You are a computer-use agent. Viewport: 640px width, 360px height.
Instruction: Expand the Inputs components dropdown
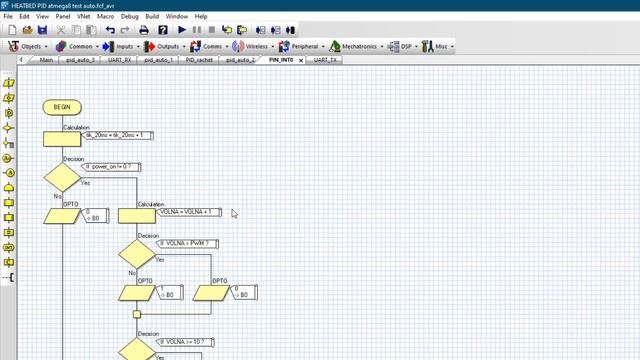click(x=138, y=47)
